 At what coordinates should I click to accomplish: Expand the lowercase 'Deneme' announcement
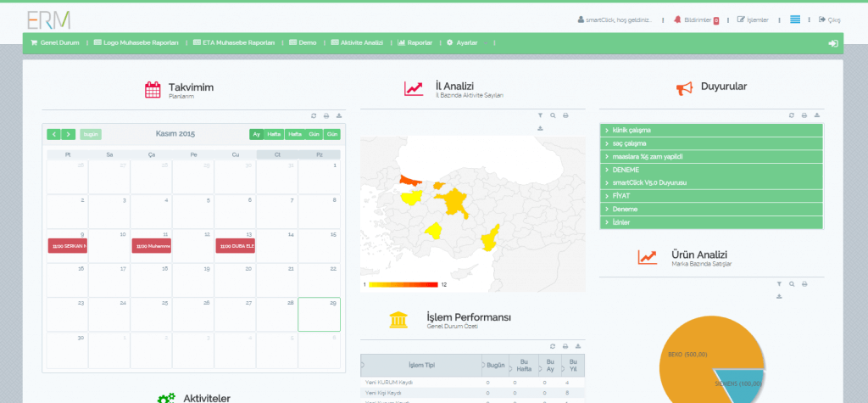coord(711,209)
